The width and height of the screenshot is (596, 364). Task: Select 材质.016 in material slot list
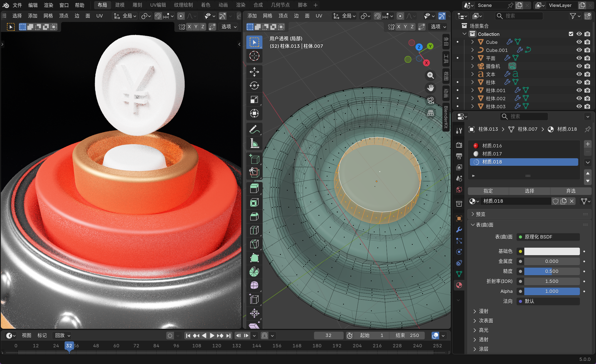tap(492, 146)
